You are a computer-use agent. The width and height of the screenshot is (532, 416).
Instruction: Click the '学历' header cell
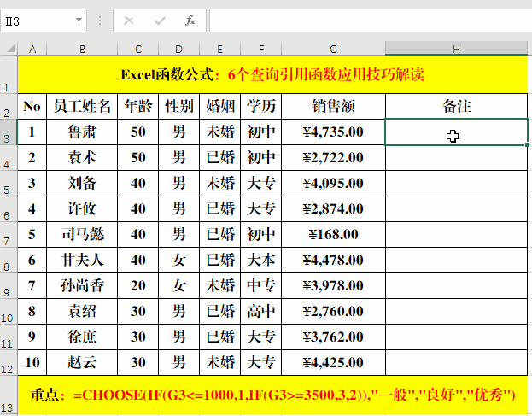pos(261,107)
